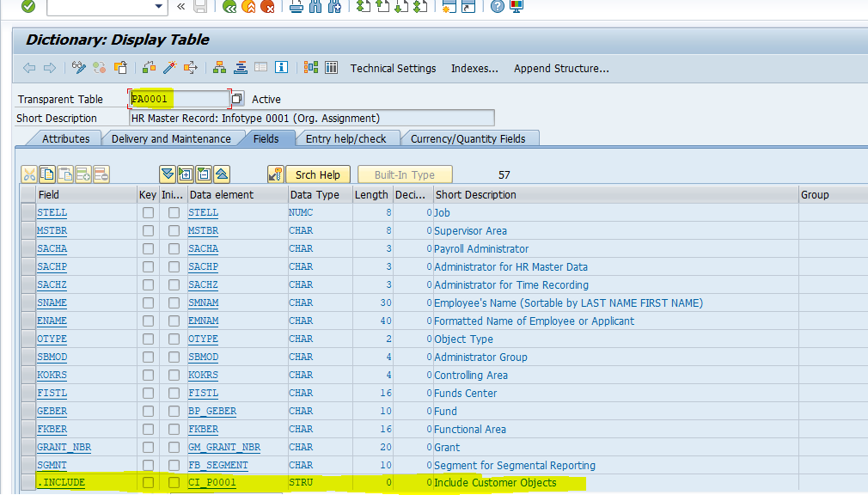Open the Currency/Quantity Fields tab
This screenshot has width=868, height=495.
click(x=470, y=137)
